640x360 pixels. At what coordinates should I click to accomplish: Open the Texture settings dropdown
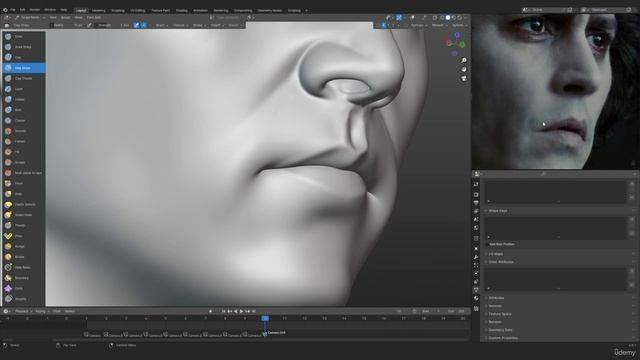click(180, 25)
